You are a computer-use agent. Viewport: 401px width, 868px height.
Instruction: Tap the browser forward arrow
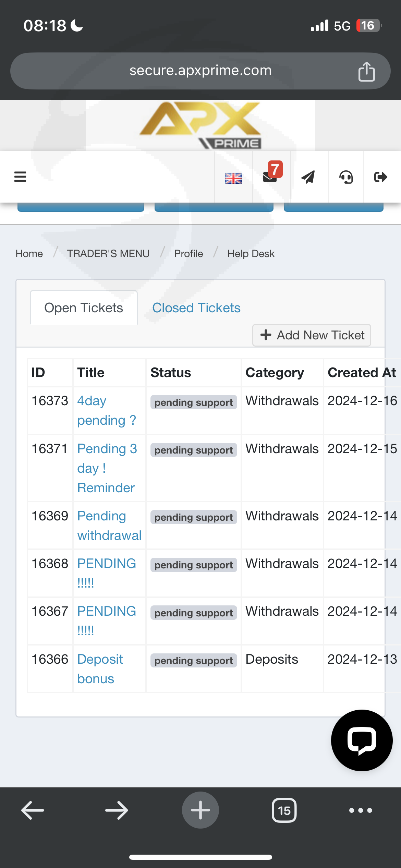(x=117, y=810)
